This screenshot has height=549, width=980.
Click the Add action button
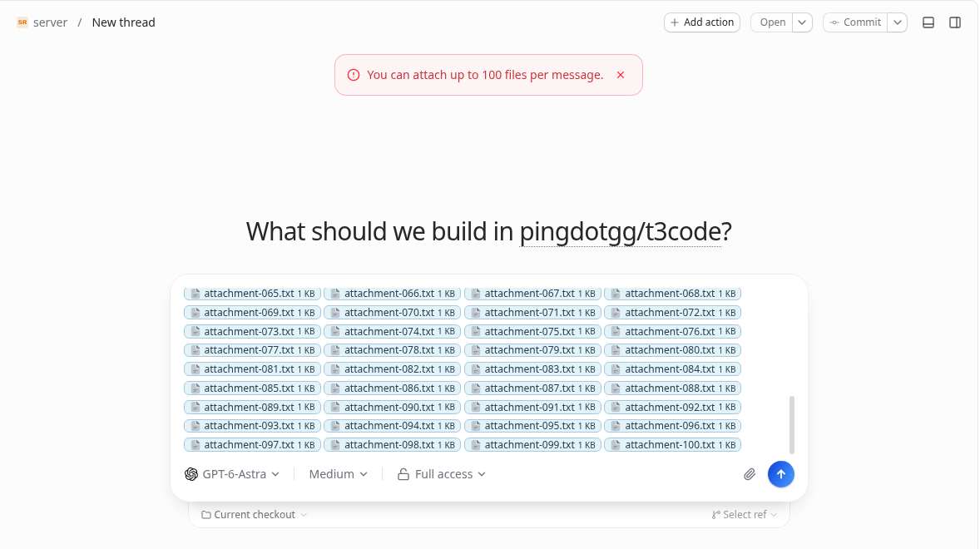coord(702,22)
